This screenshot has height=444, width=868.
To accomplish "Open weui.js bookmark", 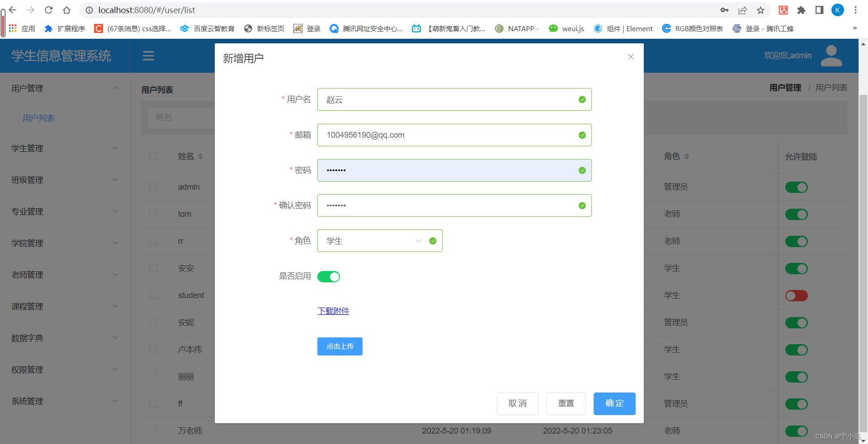I will click(x=566, y=28).
